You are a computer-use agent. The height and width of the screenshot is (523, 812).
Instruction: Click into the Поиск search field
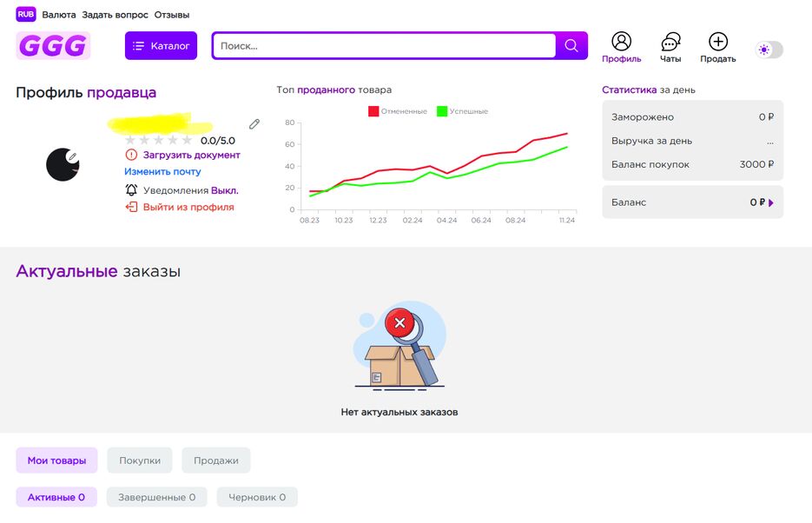tap(384, 46)
